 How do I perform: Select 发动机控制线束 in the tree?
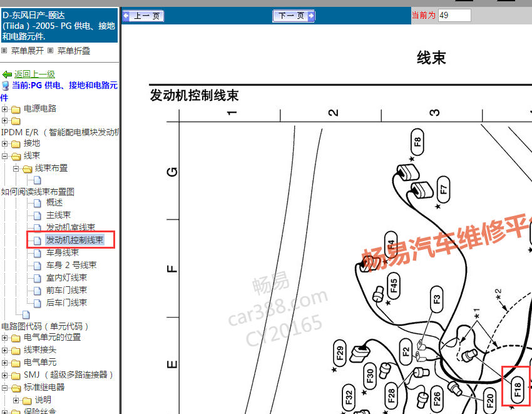coord(74,240)
